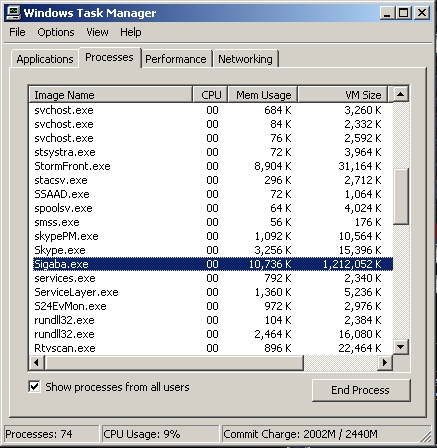Sort by VM Size column header
The width and height of the screenshot is (437, 448).
tap(342, 95)
